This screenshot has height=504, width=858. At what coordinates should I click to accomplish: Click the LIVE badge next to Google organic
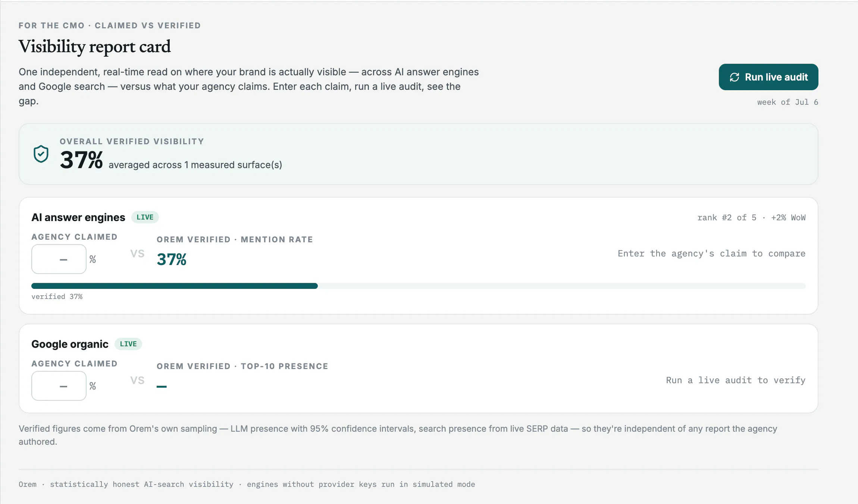(x=128, y=344)
